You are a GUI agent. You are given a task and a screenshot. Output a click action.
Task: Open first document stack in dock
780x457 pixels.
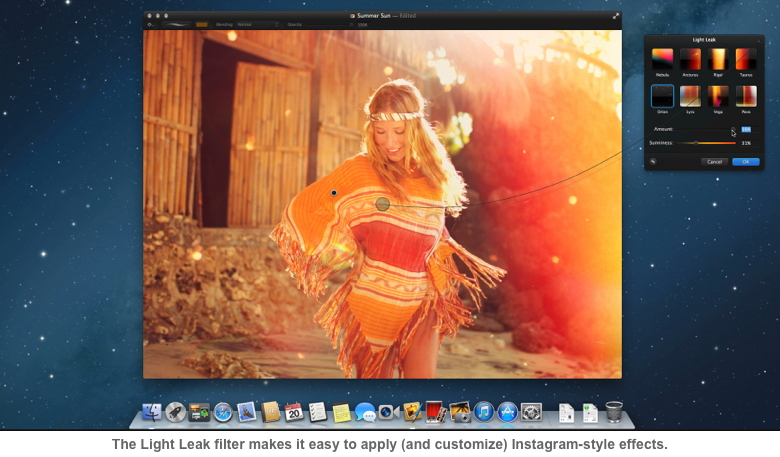pyautogui.click(x=566, y=412)
